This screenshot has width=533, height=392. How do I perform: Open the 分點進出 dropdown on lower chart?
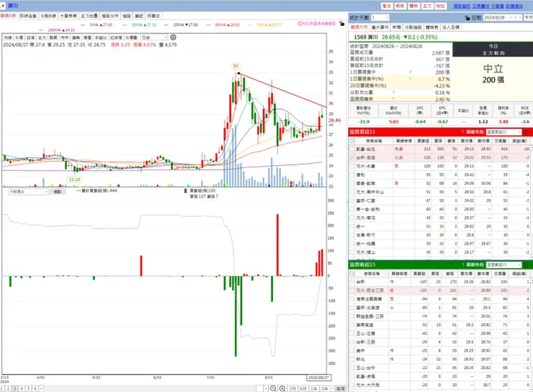pos(29,192)
